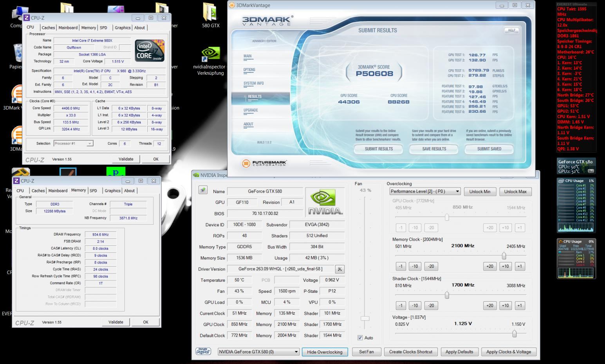This screenshot has height=364, width=605.
Task: Switch to Mainboard tab in CPU-Z top window
Action: (x=68, y=27)
